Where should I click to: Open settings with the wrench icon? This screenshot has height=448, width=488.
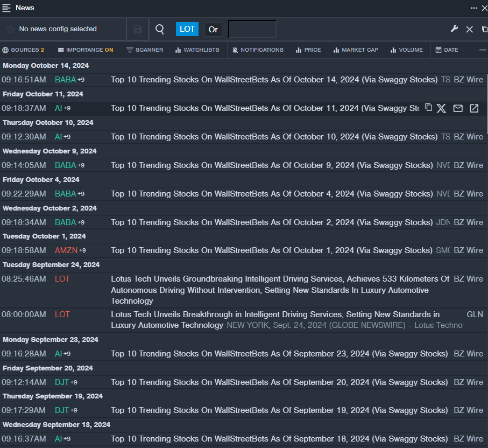click(x=454, y=29)
